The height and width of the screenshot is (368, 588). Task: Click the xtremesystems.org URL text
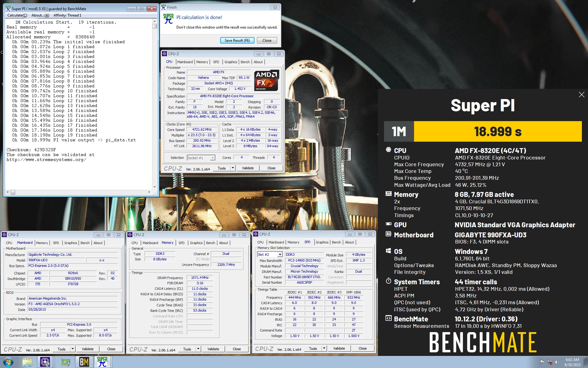tap(46, 159)
